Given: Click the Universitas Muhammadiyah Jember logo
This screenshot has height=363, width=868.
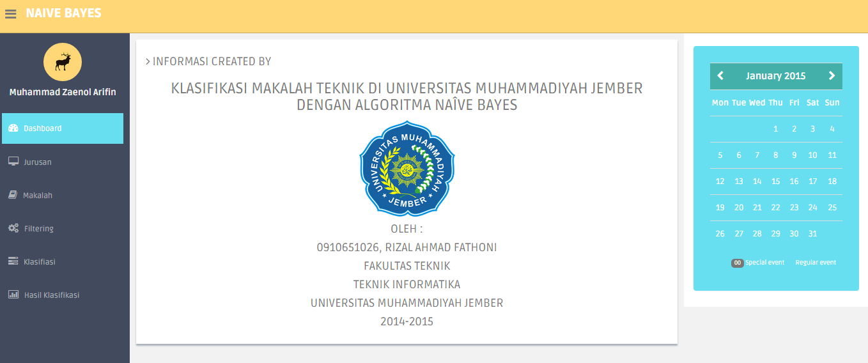Looking at the screenshot, I should pyautogui.click(x=407, y=167).
